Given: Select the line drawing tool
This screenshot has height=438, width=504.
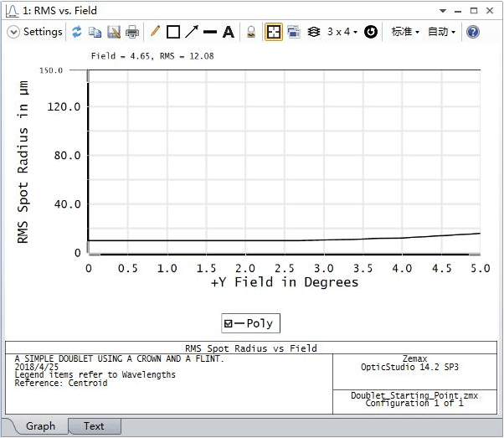Looking at the screenshot, I should (209, 32).
